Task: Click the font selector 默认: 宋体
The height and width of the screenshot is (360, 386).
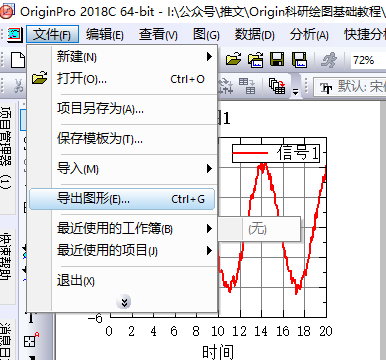Action: [350, 87]
